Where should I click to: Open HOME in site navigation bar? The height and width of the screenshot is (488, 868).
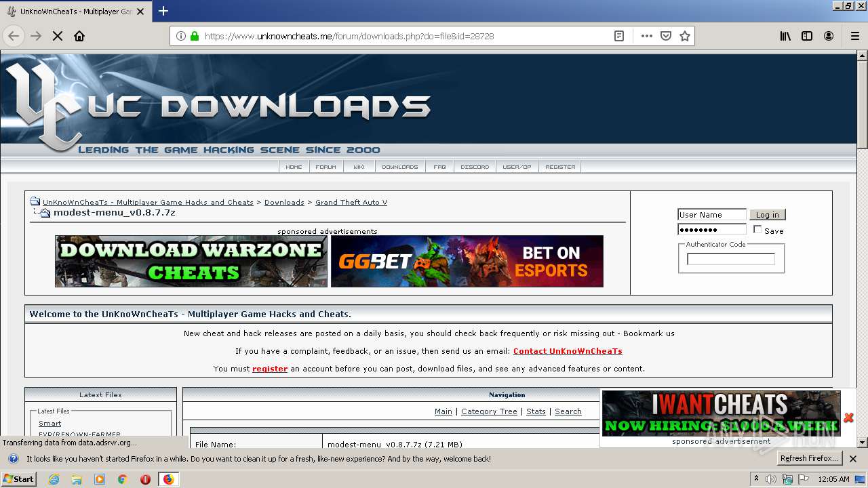pos(294,167)
